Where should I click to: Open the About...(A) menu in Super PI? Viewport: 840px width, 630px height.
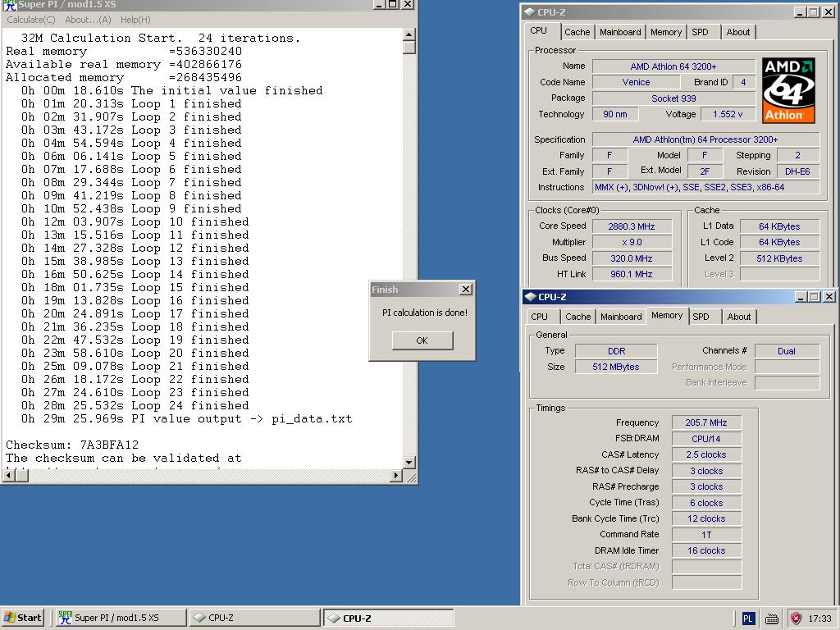[x=88, y=20]
